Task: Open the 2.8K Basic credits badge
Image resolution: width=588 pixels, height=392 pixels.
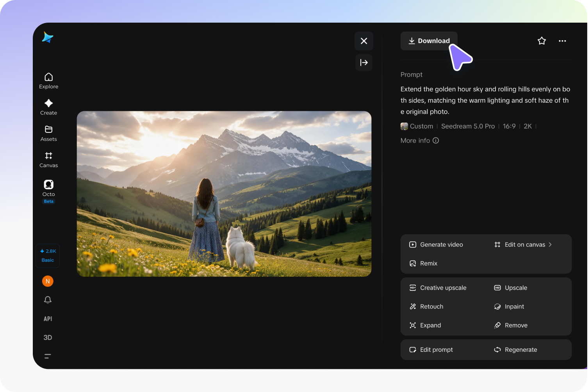Action: click(48, 256)
